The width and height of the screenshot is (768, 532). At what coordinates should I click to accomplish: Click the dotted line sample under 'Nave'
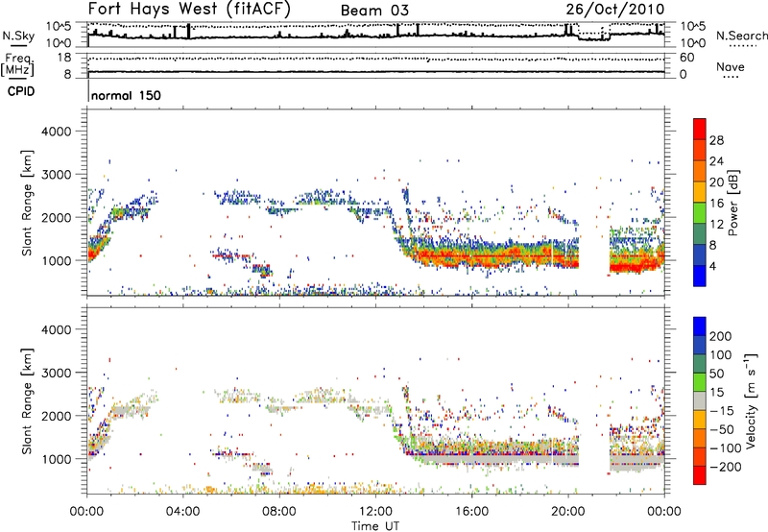(732, 78)
